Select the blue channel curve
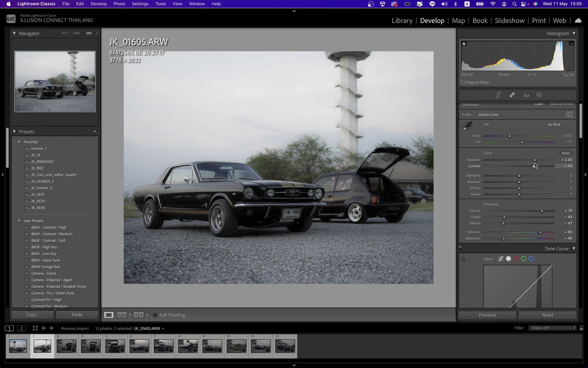588x368 pixels. point(531,259)
